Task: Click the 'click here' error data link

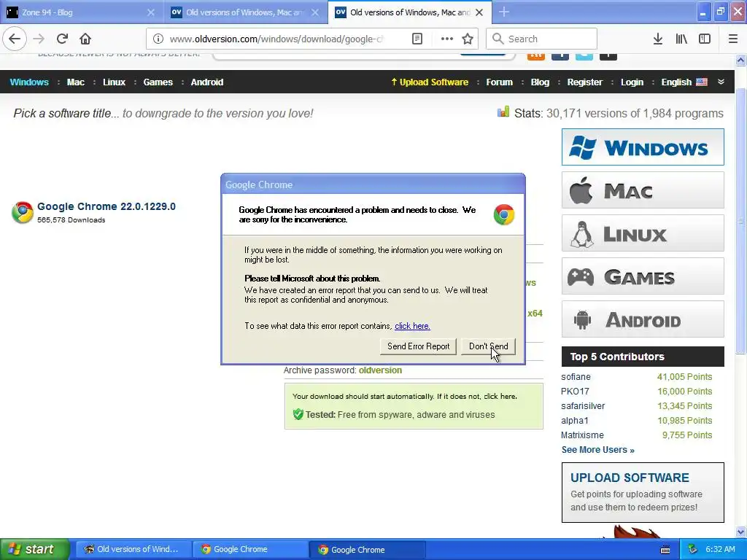Action: coord(412,326)
